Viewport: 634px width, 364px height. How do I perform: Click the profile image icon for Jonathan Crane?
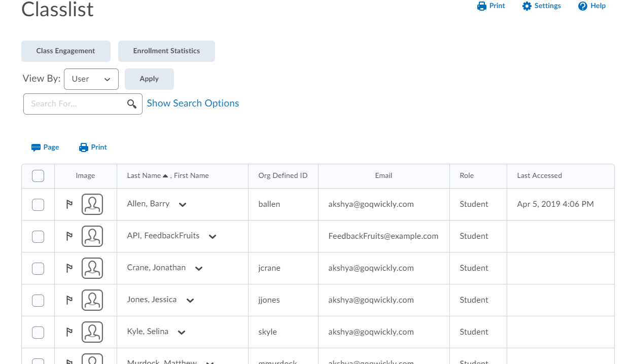pyautogui.click(x=92, y=268)
